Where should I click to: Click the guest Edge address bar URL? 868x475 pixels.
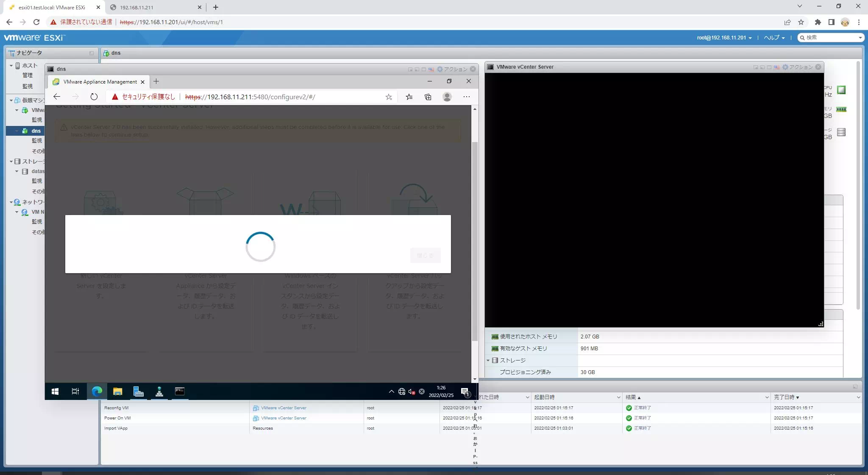250,97
